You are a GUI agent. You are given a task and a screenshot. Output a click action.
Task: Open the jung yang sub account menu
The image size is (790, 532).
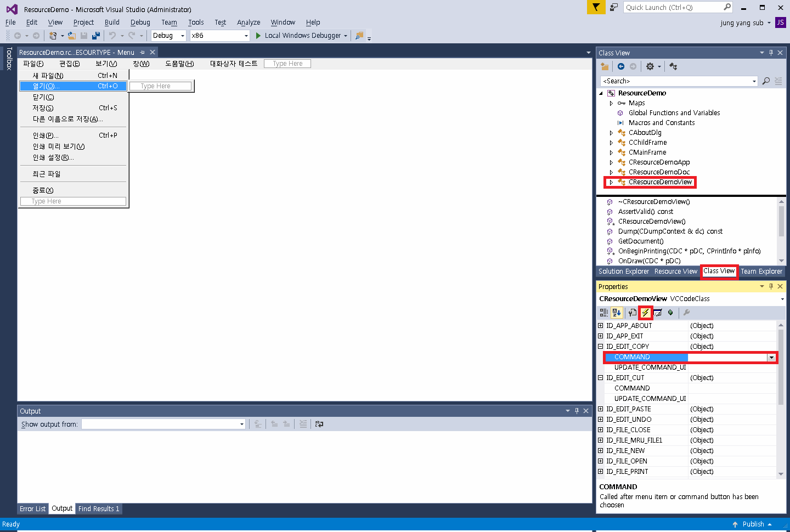[746, 23]
